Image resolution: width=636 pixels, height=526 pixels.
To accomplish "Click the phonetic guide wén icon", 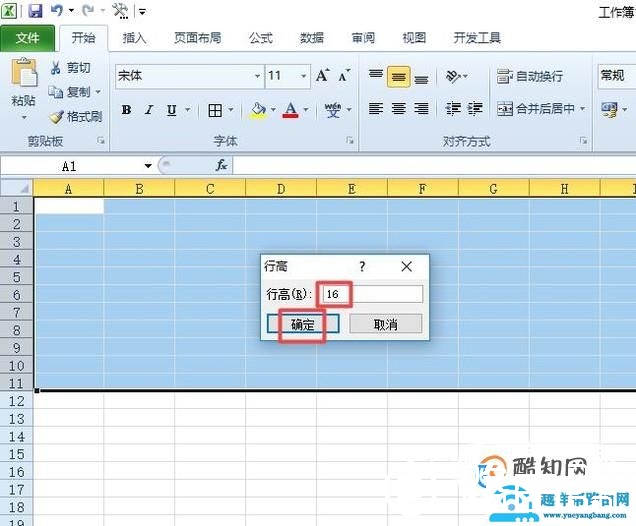I will 333,110.
